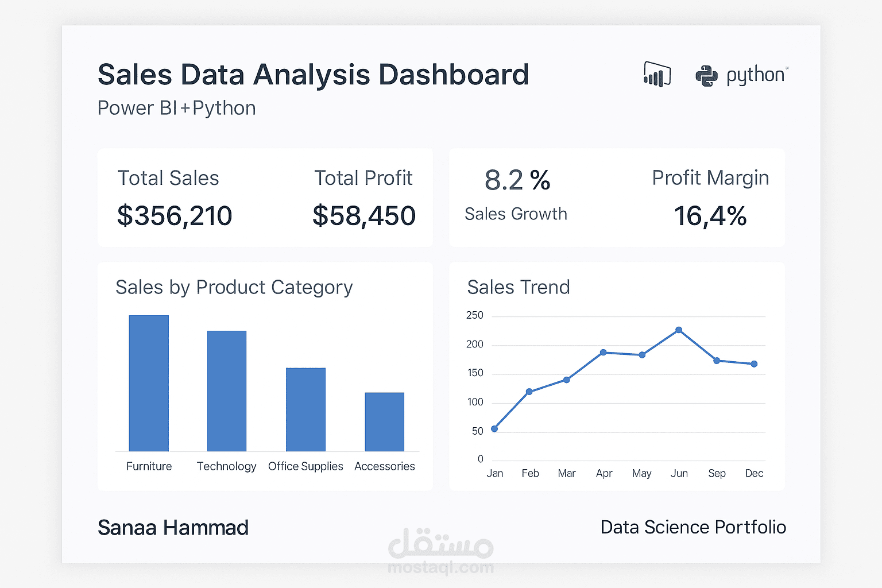Image resolution: width=882 pixels, height=588 pixels.
Task: Click the Total Sales label
Action: point(168,178)
